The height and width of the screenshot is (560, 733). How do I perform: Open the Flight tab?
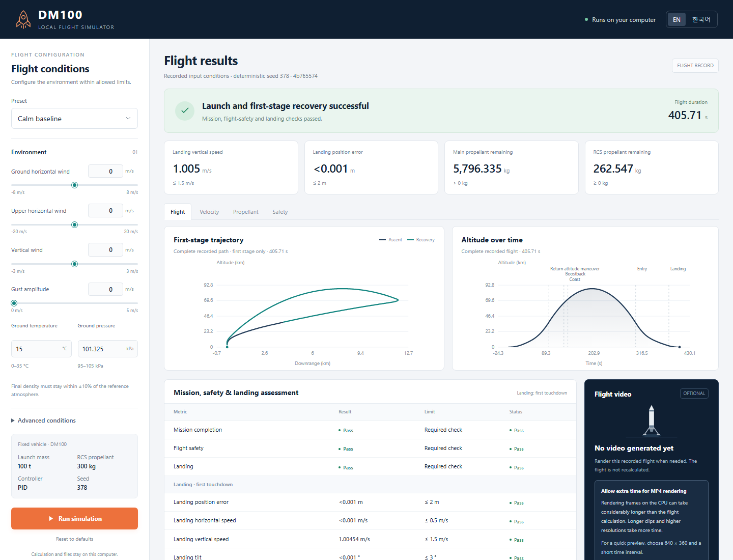pos(178,212)
